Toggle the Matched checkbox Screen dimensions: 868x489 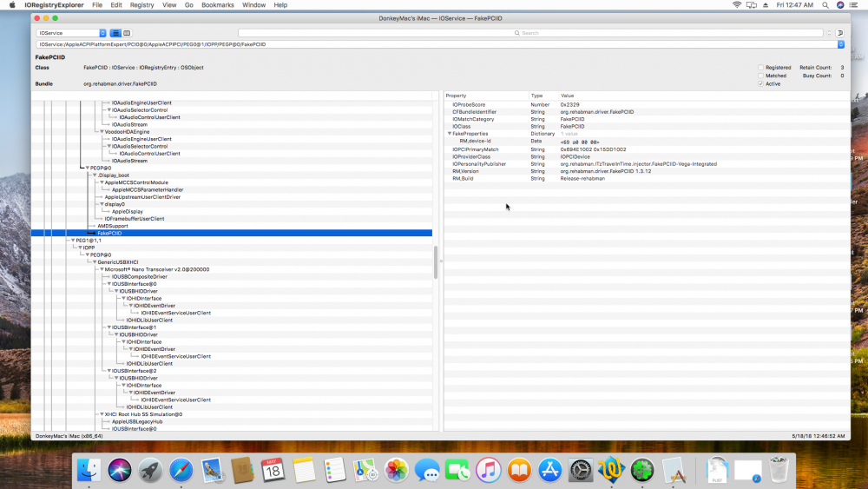tap(760, 76)
